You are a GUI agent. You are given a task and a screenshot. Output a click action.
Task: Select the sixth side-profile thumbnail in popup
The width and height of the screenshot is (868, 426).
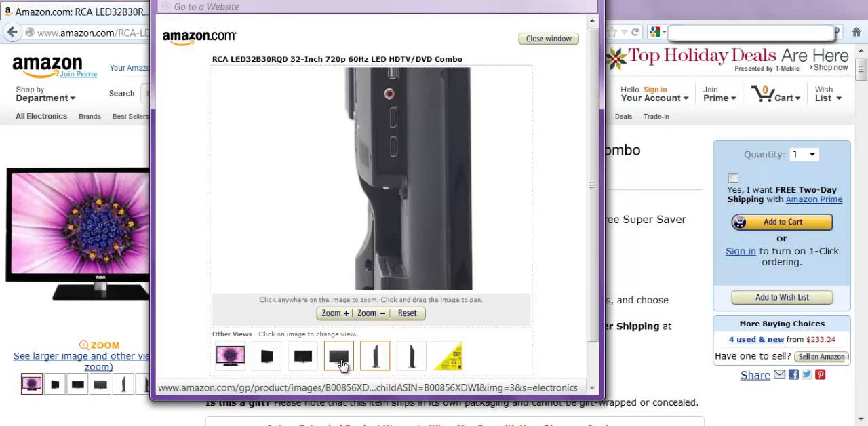click(412, 355)
